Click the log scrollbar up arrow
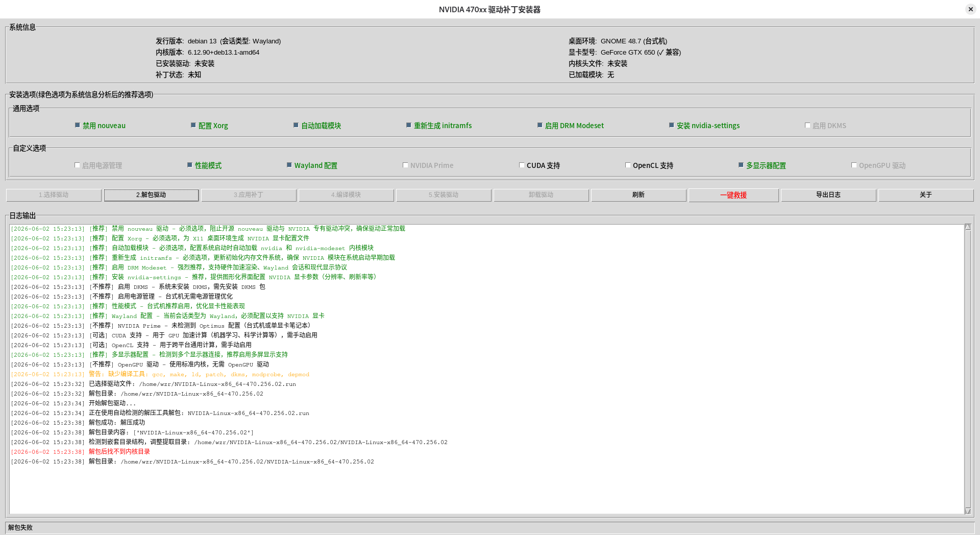 (968, 227)
